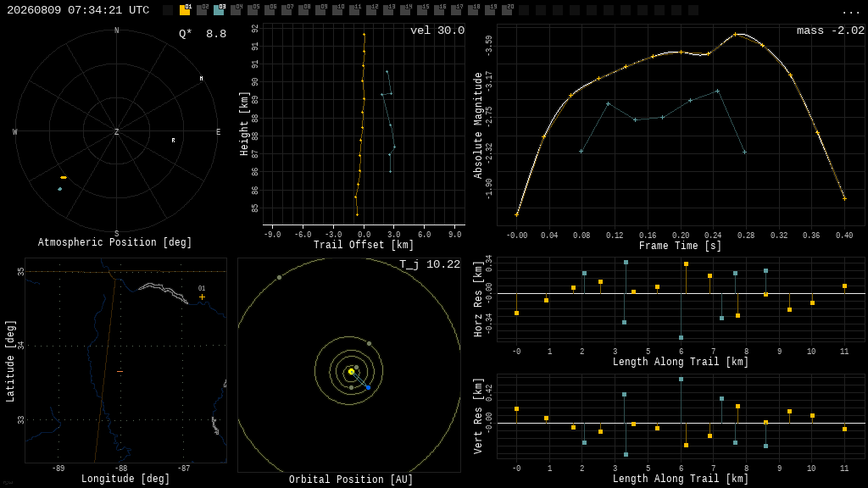Click the outer planet dot at upper left orbit

pyautogui.click(x=279, y=277)
